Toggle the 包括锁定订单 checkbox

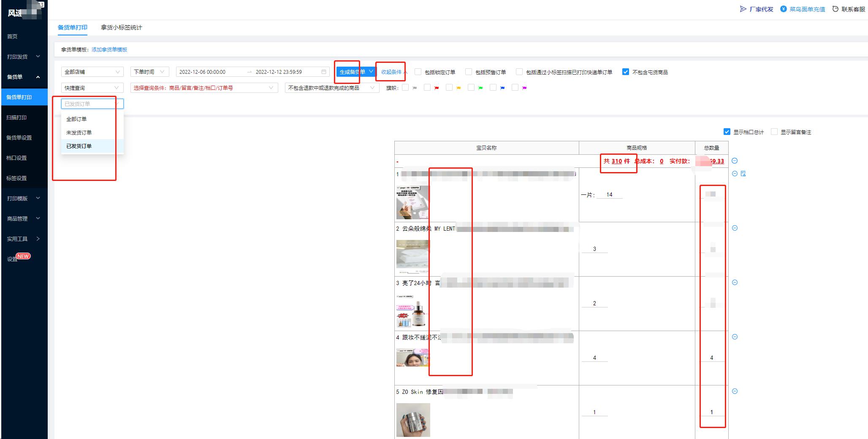pos(418,72)
